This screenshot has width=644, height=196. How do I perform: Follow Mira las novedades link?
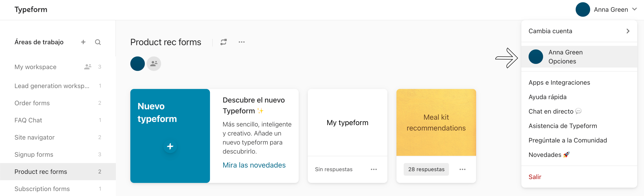coord(254,165)
